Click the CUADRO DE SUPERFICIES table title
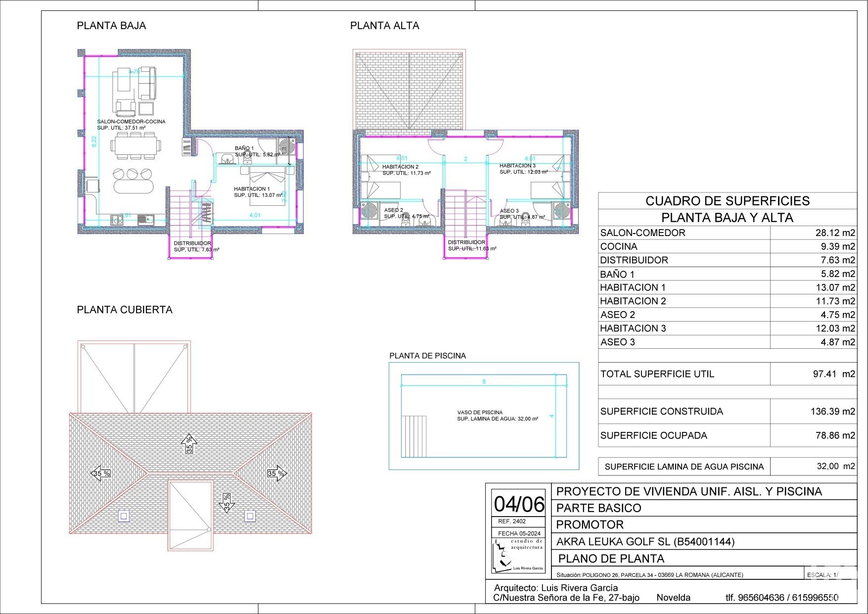868x614 pixels. pyautogui.click(x=727, y=201)
